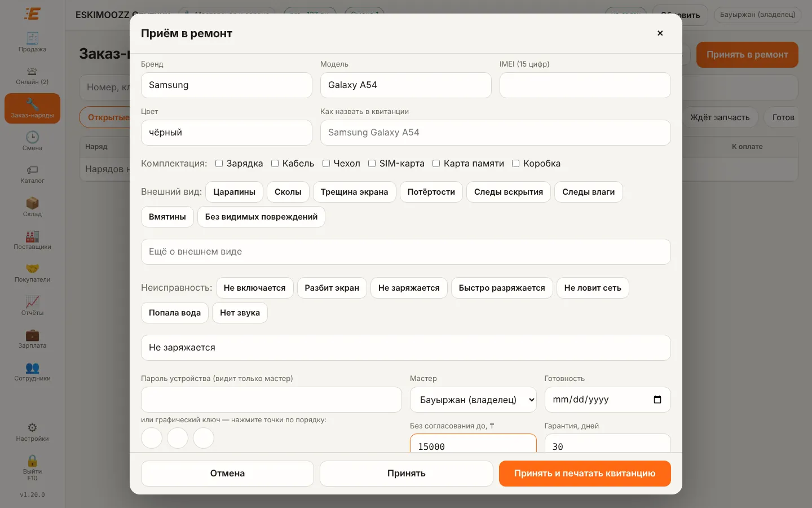This screenshot has height=508, width=812.
Task: Select the Попала вода fault chip
Action: (x=175, y=313)
